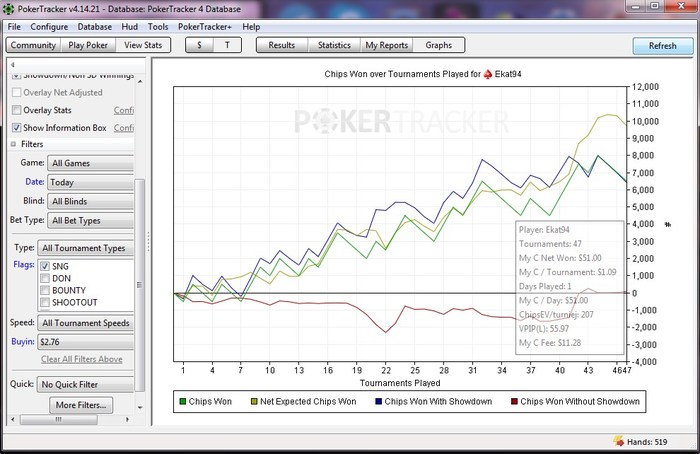
Task: Click the Buyin filter label link
Action: [x=23, y=342]
